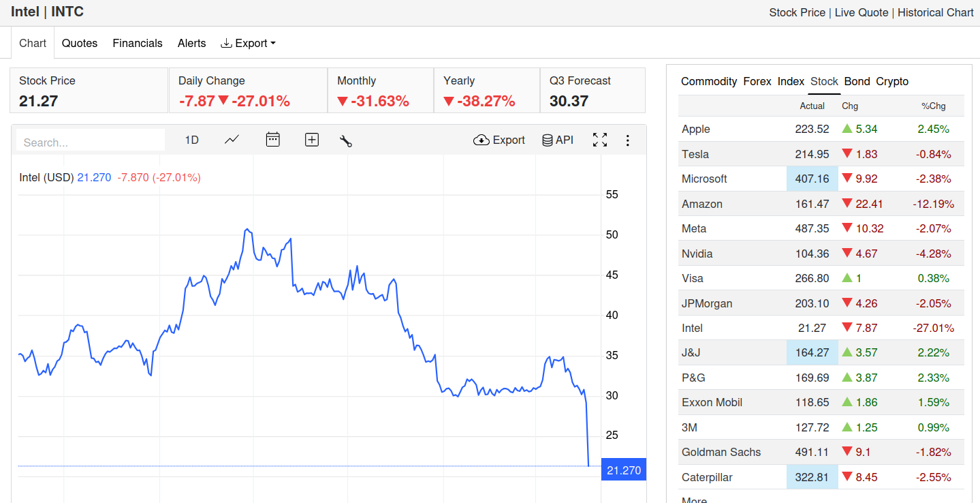The height and width of the screenshot is (503, 980).
Task: Open the Goldman Sachs stock link
Action: click(721, 452)
